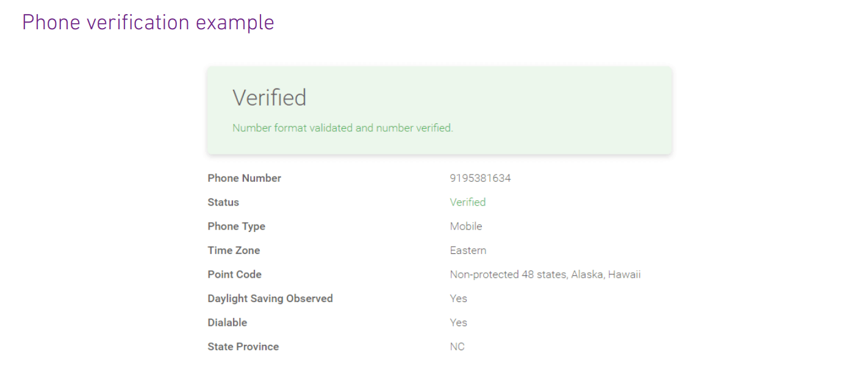Viewport: 868px width, 390px height.
Task: Click the 'NC' state province value
Action: click(x=457, y=347)
